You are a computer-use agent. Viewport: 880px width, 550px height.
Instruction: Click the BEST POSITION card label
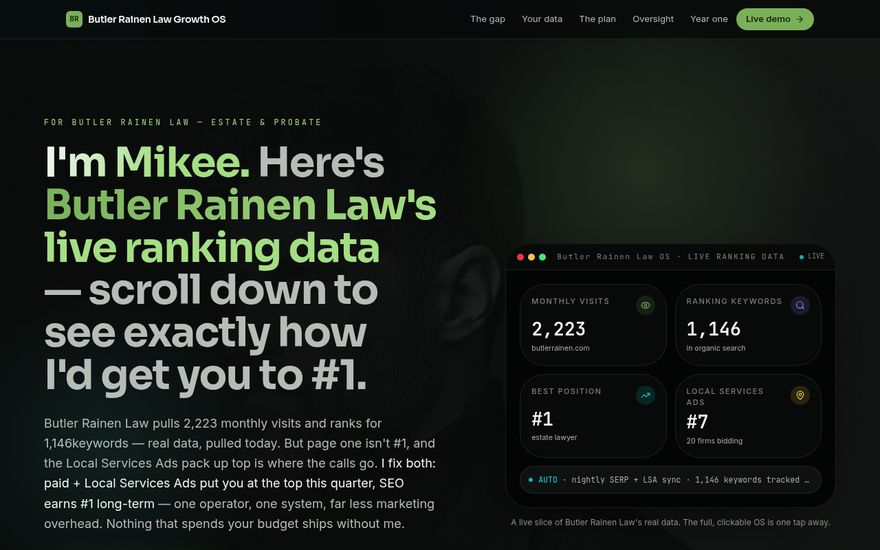566,391
